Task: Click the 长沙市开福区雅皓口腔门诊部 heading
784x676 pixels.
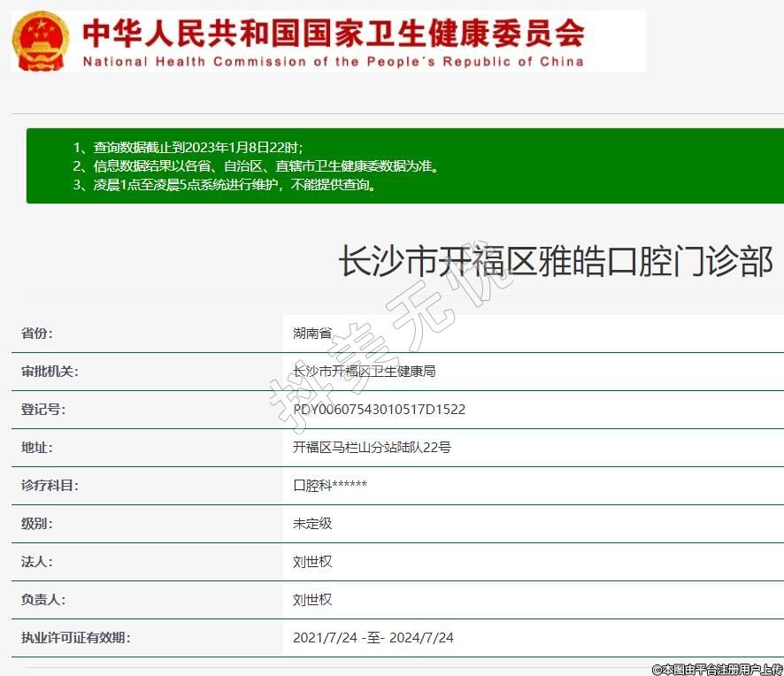Action: pyautogui.click(x=556, y=263)
